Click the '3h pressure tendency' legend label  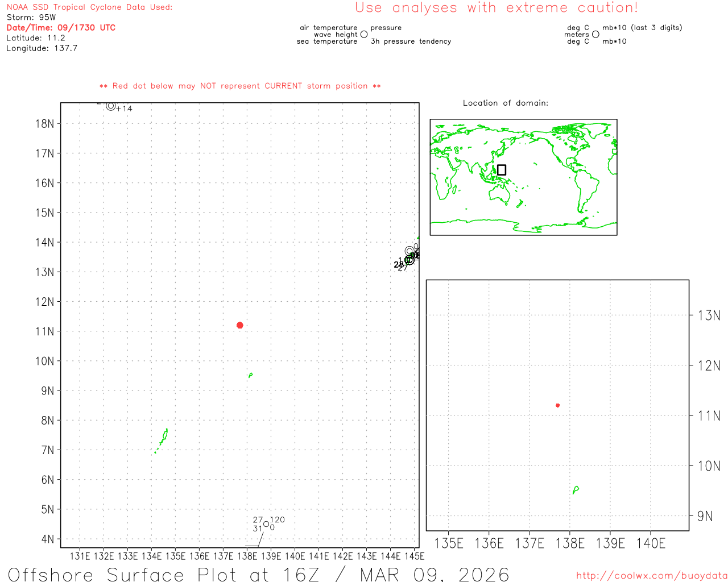pos(411,41)
